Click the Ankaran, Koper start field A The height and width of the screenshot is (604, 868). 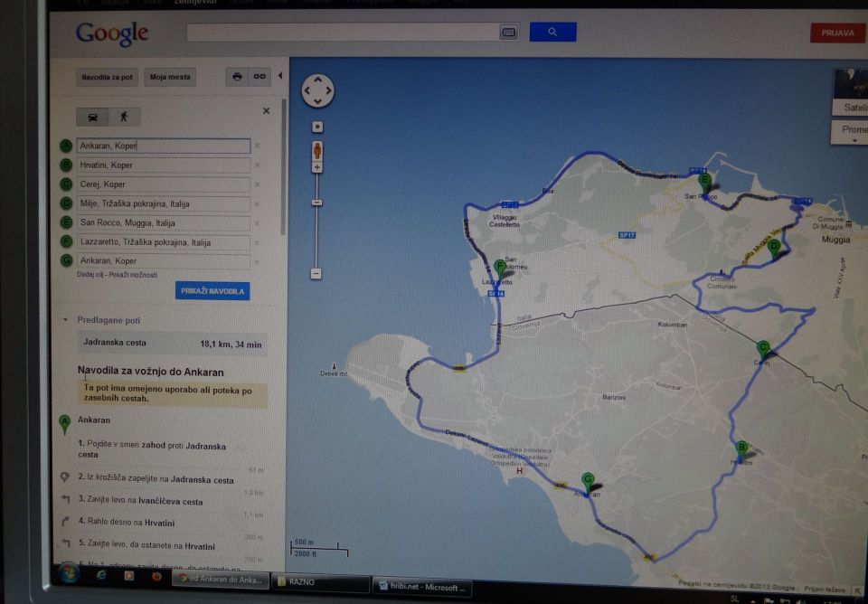(164, 146)
